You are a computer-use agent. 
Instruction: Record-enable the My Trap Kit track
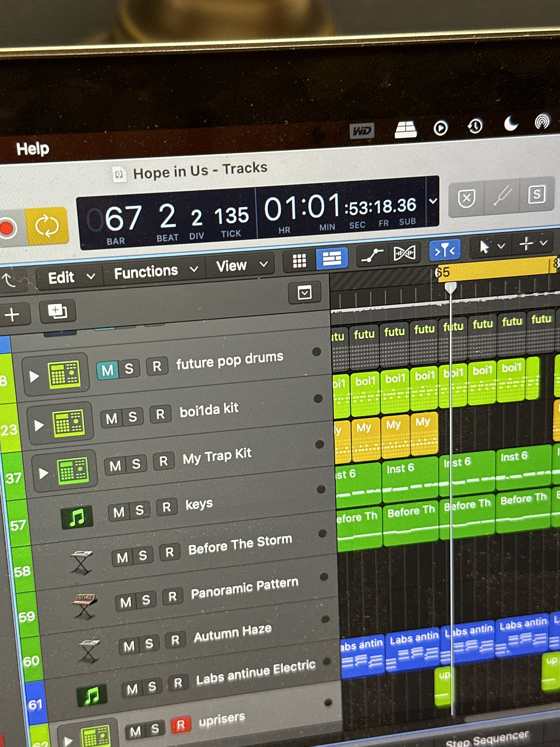pos(163,461)
